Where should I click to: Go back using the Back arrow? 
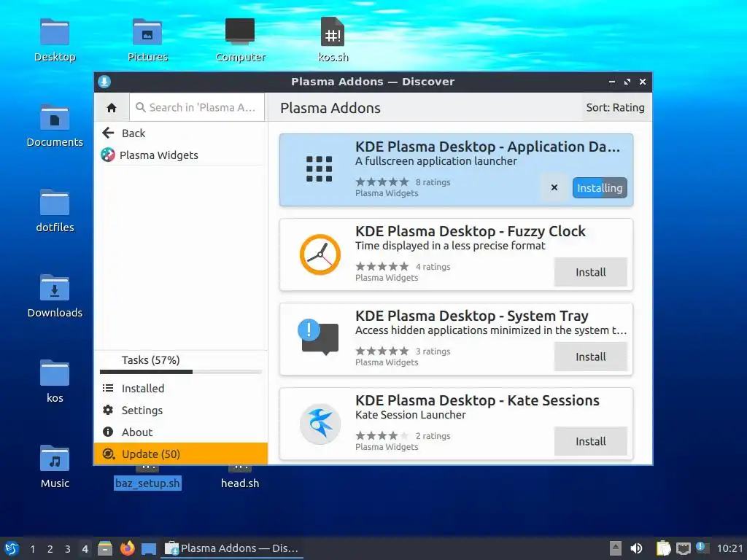tap(108, 133)
